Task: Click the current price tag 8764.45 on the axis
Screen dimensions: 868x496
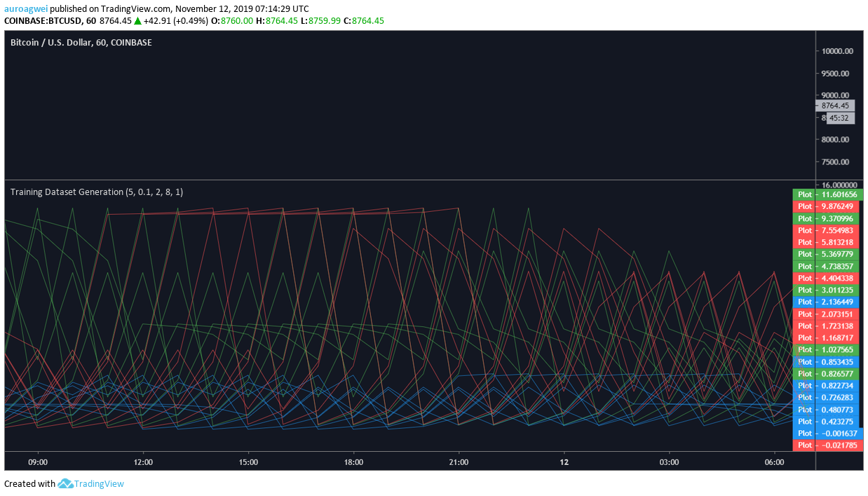Action: (x=835, y=105)
